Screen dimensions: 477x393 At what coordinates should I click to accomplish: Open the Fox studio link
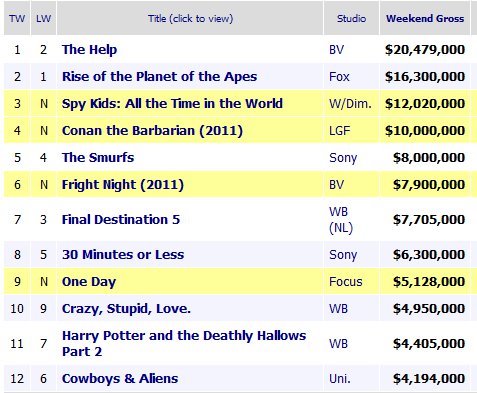click(339, 77)
